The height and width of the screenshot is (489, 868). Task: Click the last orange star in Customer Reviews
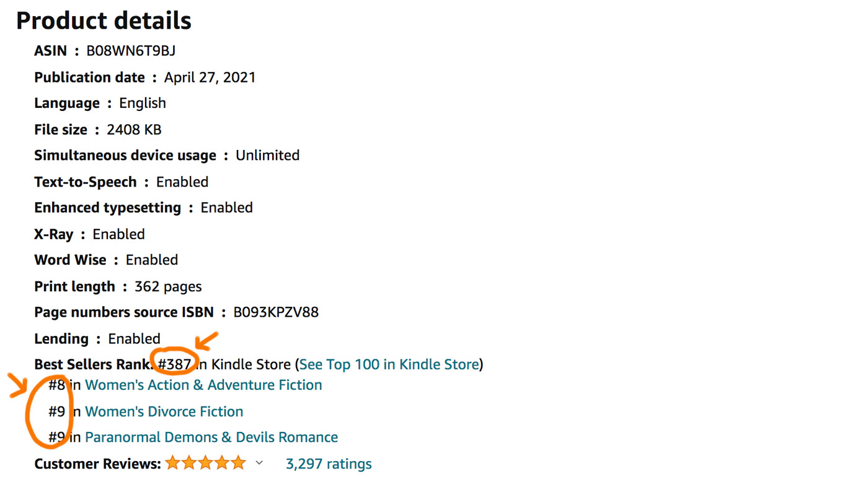(239, 463)
